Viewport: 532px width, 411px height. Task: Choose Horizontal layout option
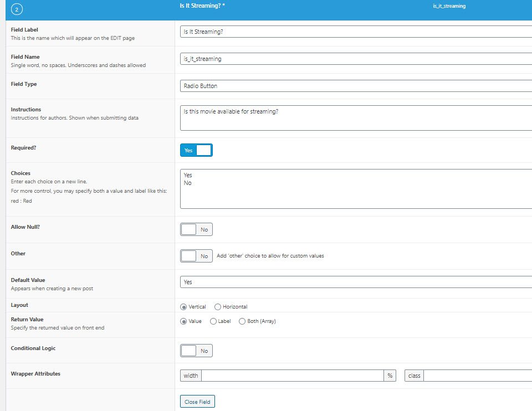coord(218,307)
